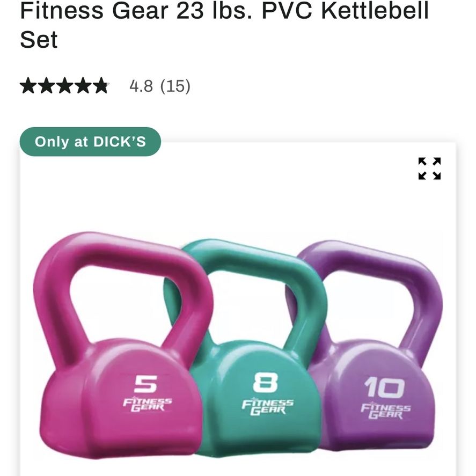Image resolution: width=476 pixels, height=476 pixels.
Task: Open the (15) reviews count link
Action: pyautogui.click(x=175, y=86)
